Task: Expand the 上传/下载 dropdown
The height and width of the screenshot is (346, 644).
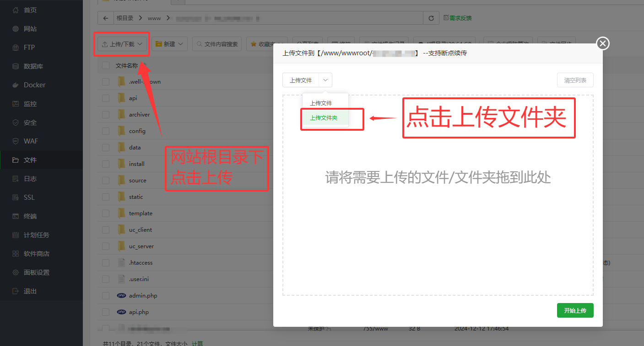Action: coord(122,44)
